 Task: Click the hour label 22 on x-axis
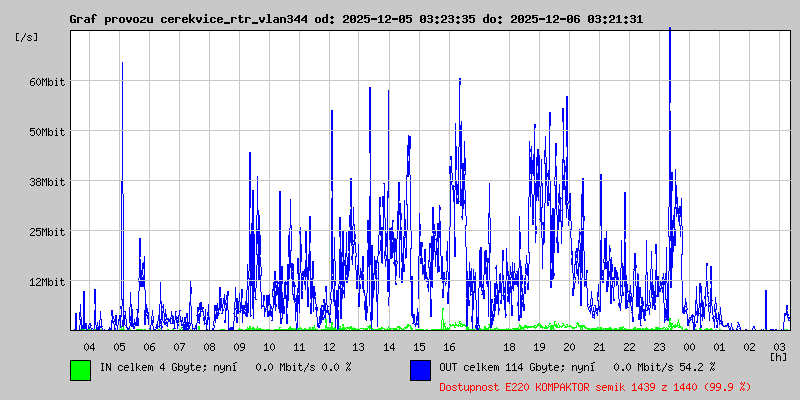coord(630,347)
